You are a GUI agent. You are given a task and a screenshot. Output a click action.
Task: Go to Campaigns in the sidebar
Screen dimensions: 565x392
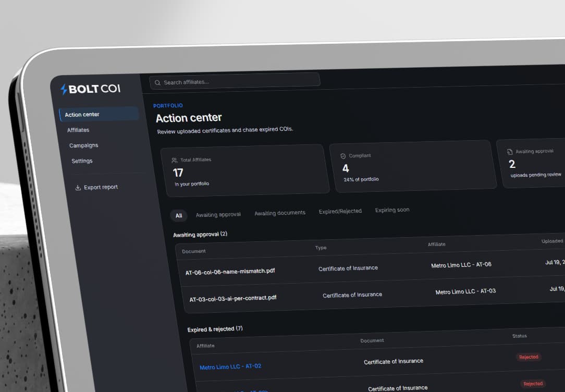tap(83, 145)
